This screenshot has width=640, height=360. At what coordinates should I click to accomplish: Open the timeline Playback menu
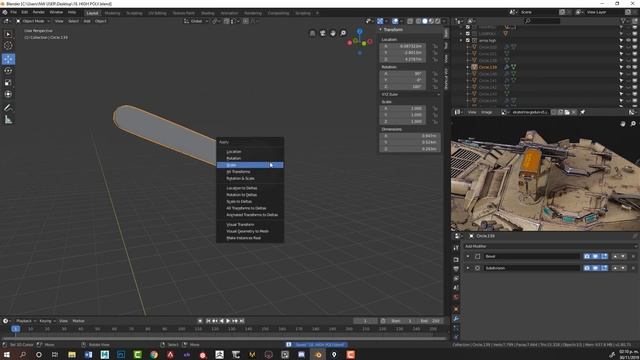(x=25, y=321)
